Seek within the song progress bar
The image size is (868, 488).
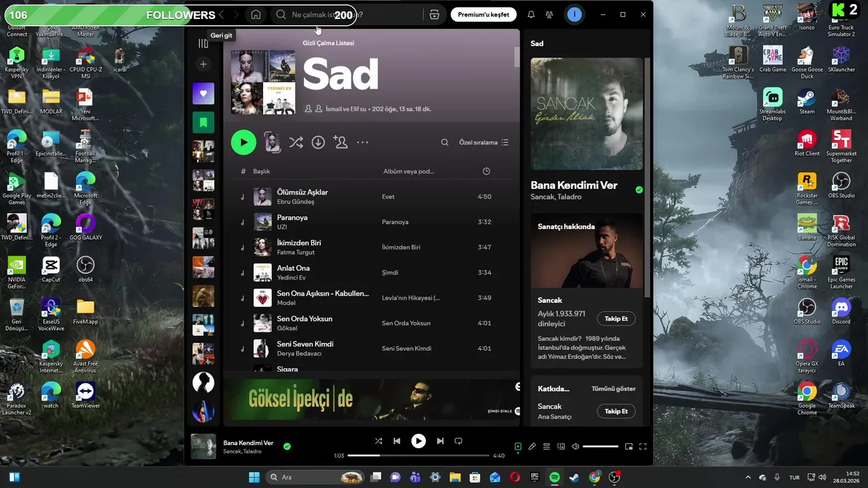(x=418, y=455)
